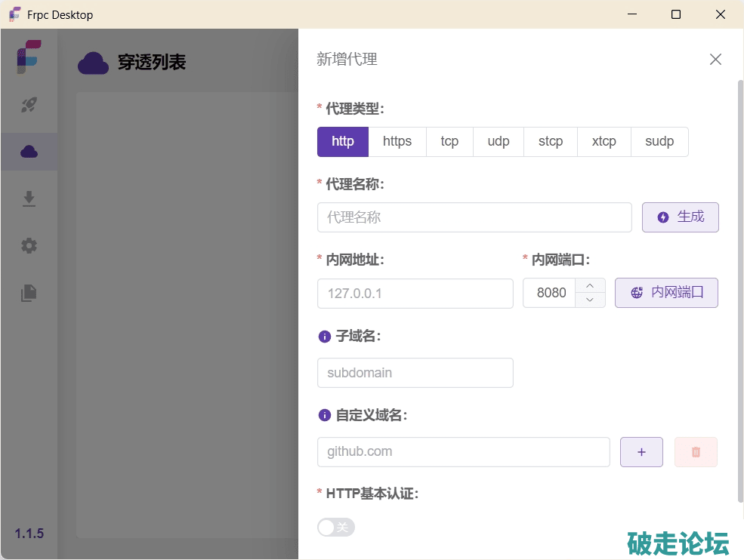This screenshot has width=744, height=560.
Task: Click the rocket icon in the sidebar
Action: [29, 105]
